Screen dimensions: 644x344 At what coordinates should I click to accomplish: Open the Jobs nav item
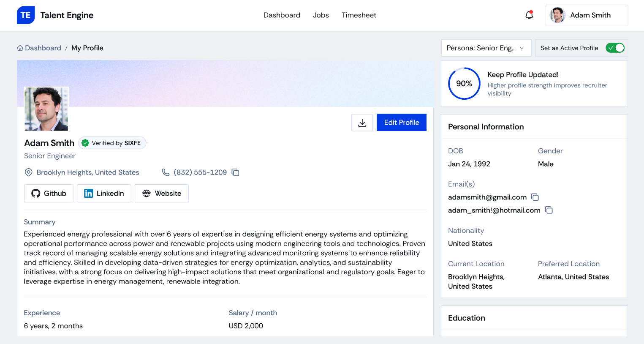tap(321, 15)
